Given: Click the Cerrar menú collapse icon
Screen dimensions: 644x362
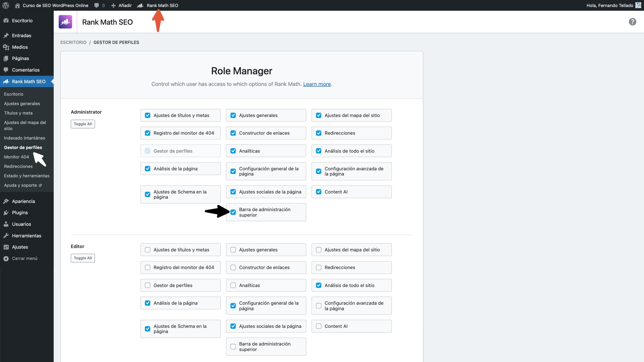Looking at the screenshot, I should [x=6, y=258].
